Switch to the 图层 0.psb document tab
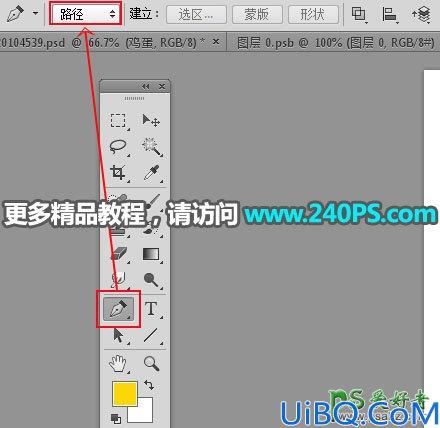The width and height of the screenshot is (440, 428). coord(336,43)
